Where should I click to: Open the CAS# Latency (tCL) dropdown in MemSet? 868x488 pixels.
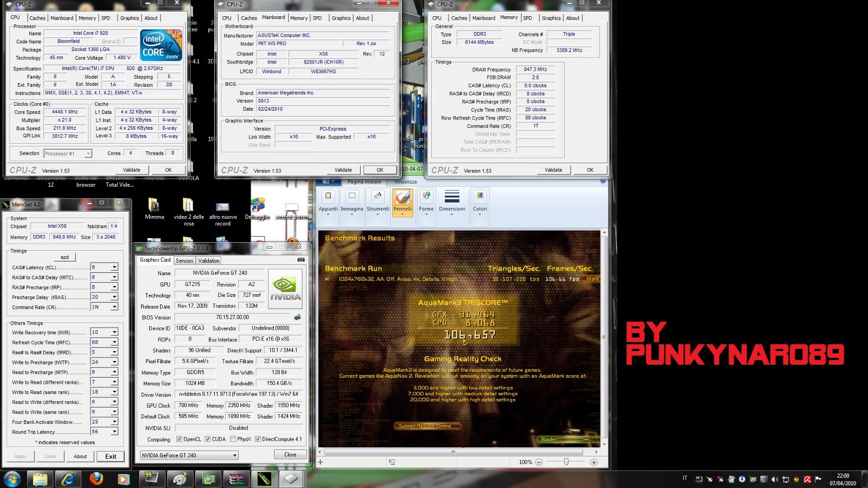click(114, 267)
